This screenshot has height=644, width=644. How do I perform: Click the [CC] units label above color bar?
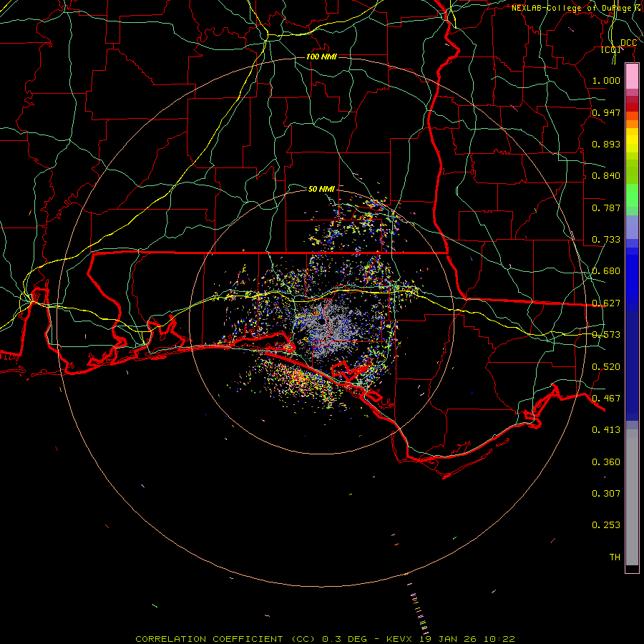pyautogui.click(x=610, y=49)
